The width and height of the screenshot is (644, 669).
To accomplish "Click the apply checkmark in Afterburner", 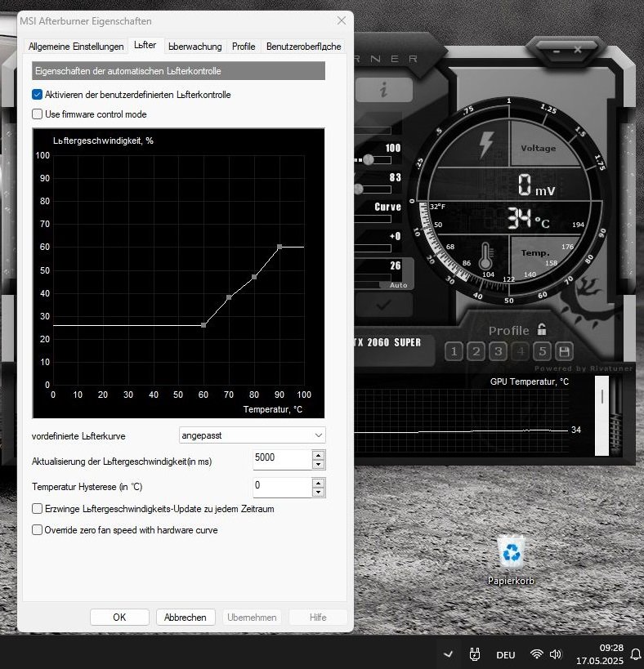I will [x=383, y=305].
